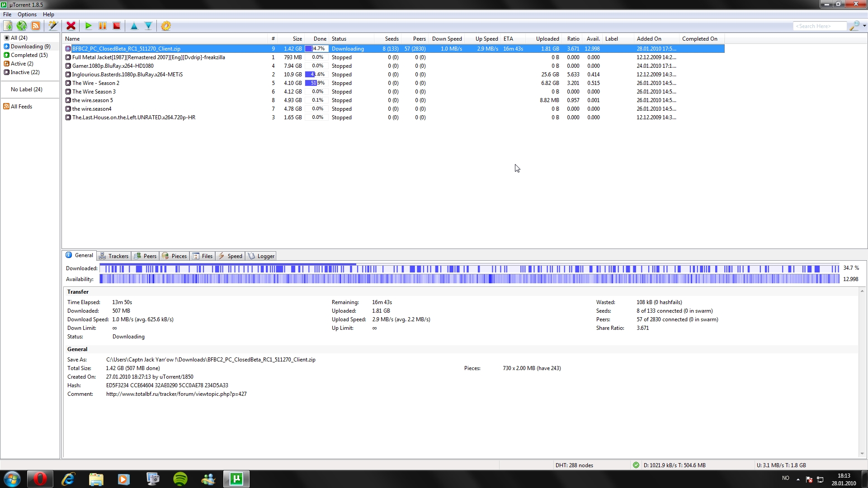
Task: Switch to the Speed tab
Action: (230, 256)
